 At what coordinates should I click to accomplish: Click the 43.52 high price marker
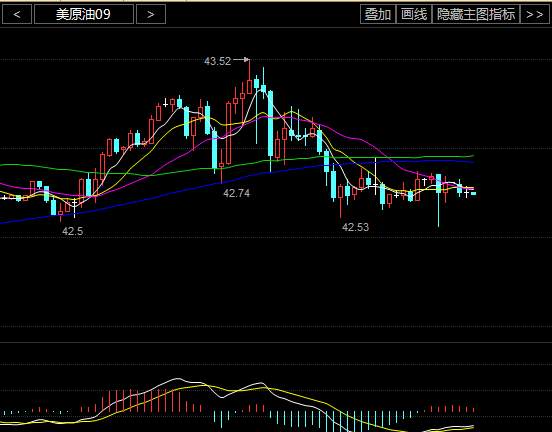pos(218,61)
